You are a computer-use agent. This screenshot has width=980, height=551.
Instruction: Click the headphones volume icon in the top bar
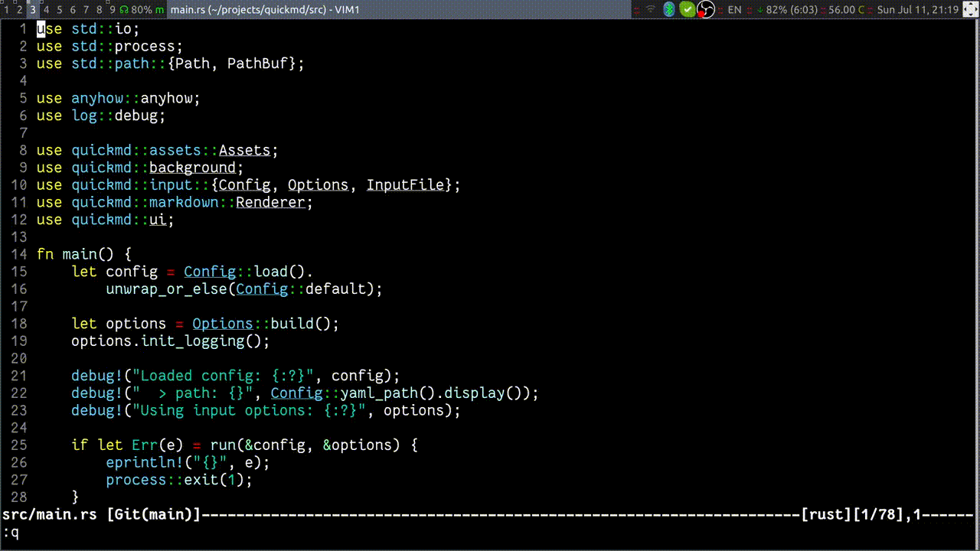point(124,10)
